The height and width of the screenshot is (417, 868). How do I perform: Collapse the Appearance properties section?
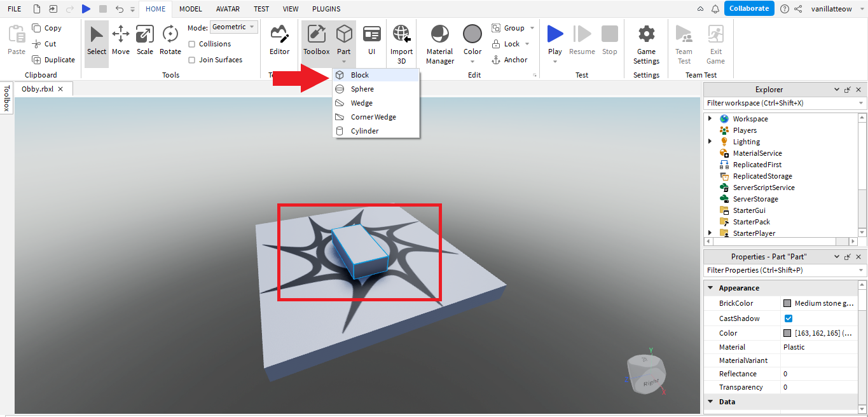(710, 288)
